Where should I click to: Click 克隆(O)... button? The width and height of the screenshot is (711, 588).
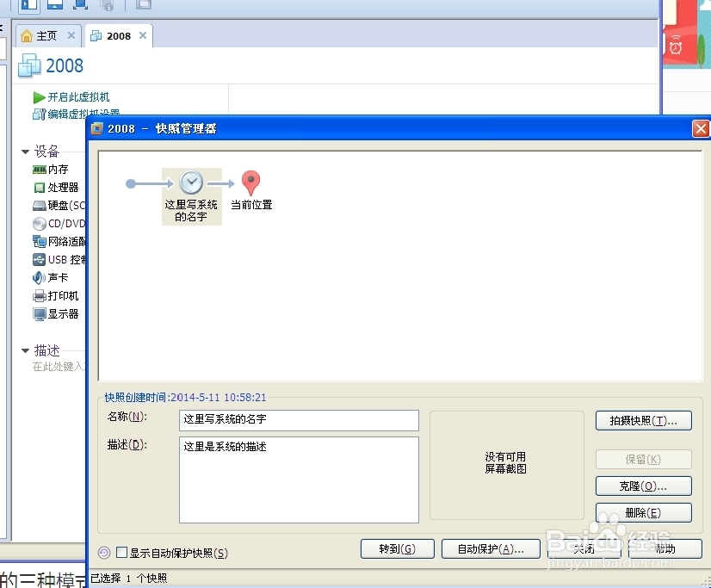click(x=644, y=486)
